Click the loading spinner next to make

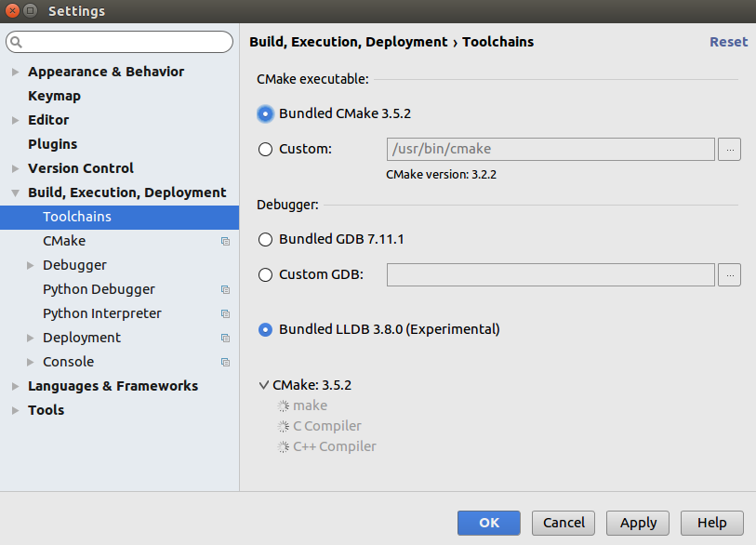pyautogui.click(x=283, y=406)
